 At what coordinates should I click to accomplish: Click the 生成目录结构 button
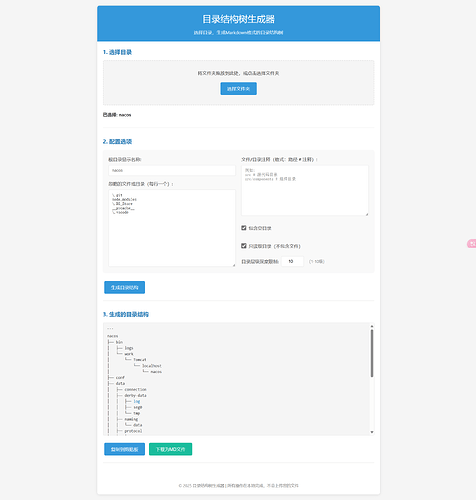[124, 287]
